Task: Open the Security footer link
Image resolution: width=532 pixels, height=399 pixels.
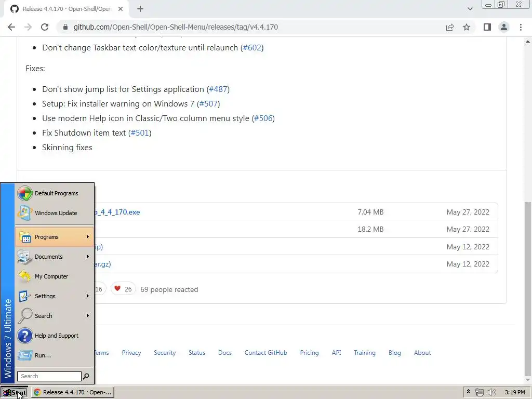Action: (165, 353)
